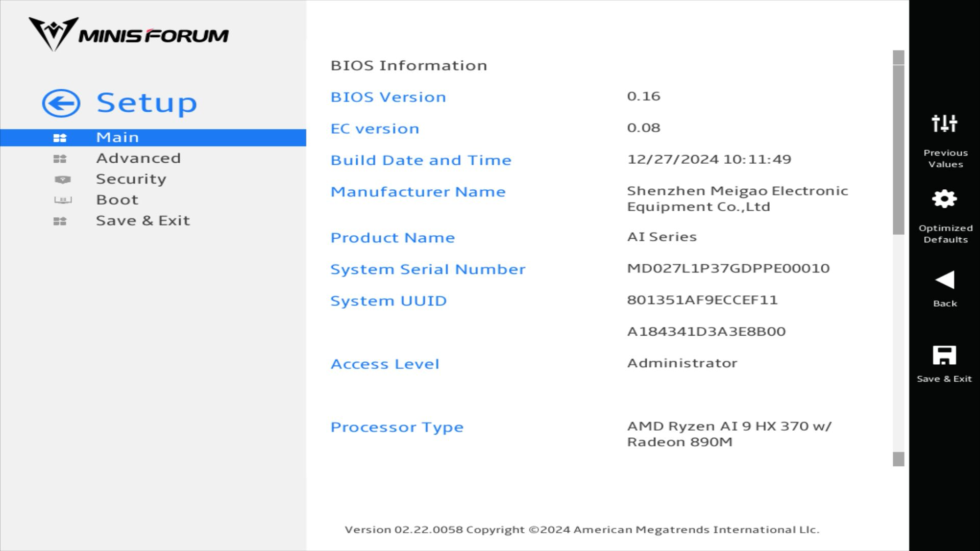
Task: Select the highlighted Main menu item
Action: pyautogui.click(x=117, y=137)
